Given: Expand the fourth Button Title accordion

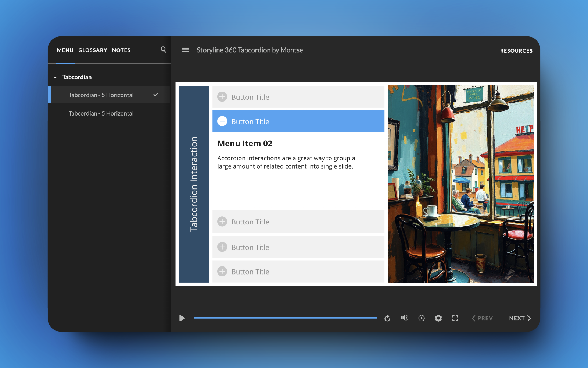Looking at the screenshot, I should tap(298, 247).
